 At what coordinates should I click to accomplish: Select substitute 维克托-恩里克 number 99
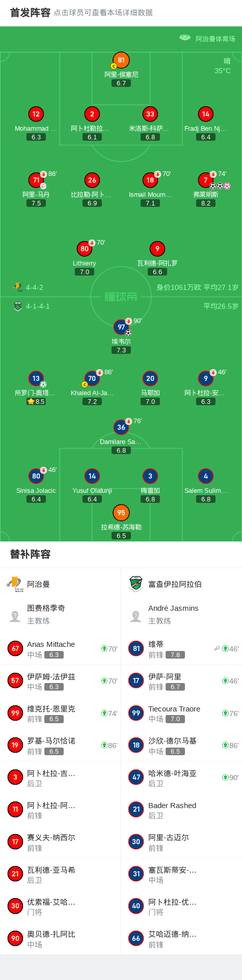click(x=60, y=713)
